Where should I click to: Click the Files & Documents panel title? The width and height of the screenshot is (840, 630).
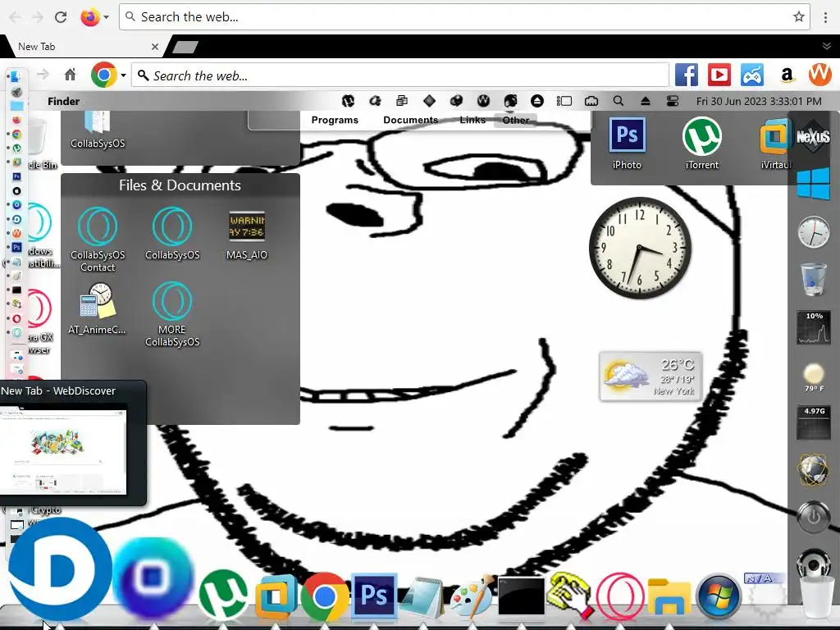pyautogui.click(x=180, y=185)
